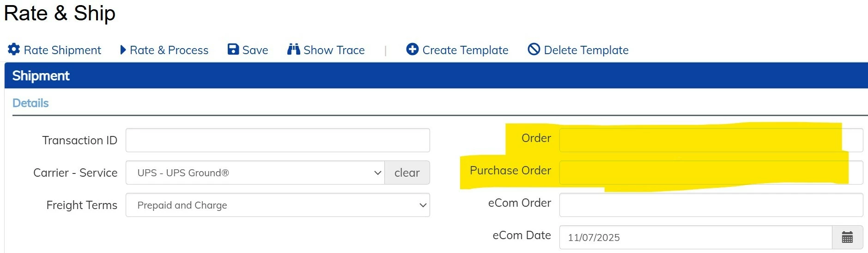868x253 pixels.
Task: Click the eCom Date field showing 11/07/2025
Action: pos(695,237)
